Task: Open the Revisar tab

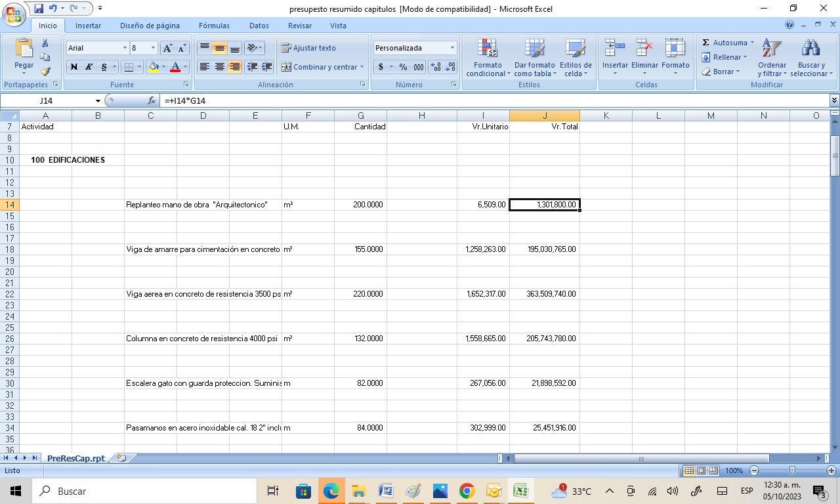Action: pyautogui.click(x=300, y=26)
